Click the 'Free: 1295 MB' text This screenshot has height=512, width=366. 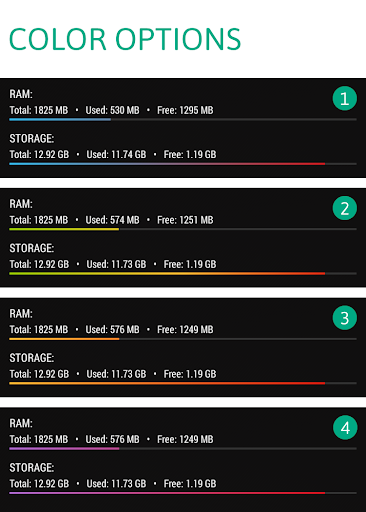pyautogui.click(x=185, y=110)
